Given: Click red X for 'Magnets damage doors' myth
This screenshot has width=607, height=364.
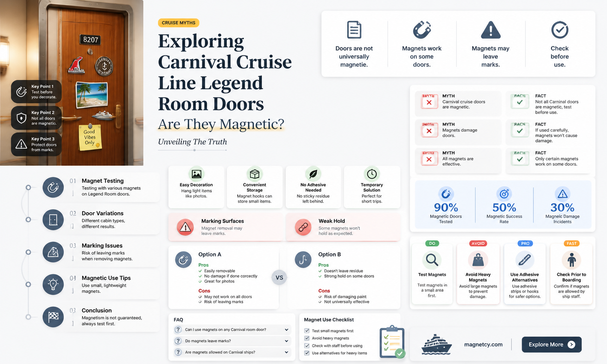Looking at the screenshot, I should point(429,130).
